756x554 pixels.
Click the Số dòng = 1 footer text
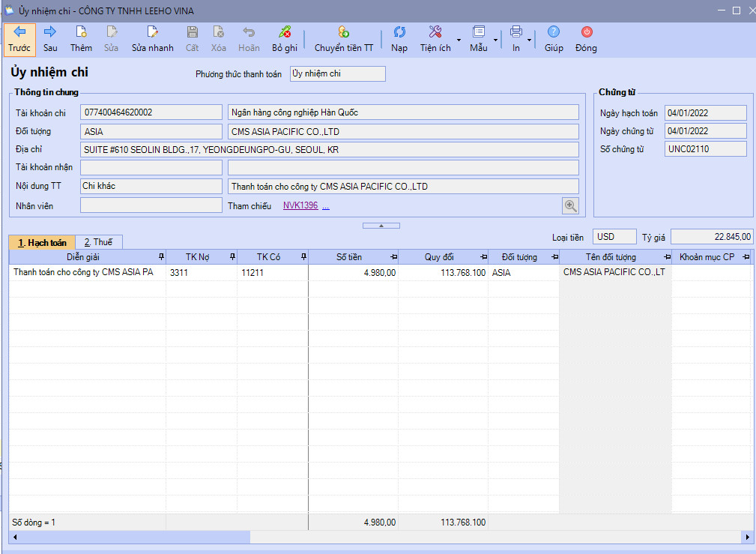coord(34,523)
